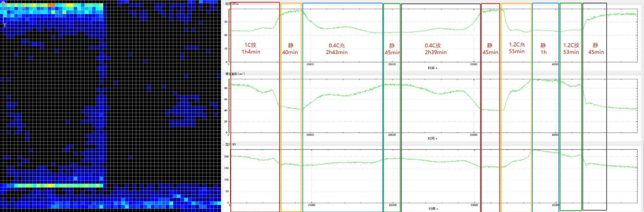Click the 时间:s axis label under the pressure chart
The height and width of the screenshot is (212, 644).
tap(432, 68)
